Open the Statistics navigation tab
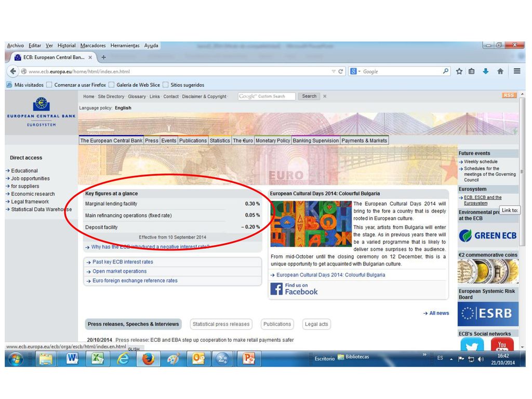532x399 pixels. pos(220,140)
